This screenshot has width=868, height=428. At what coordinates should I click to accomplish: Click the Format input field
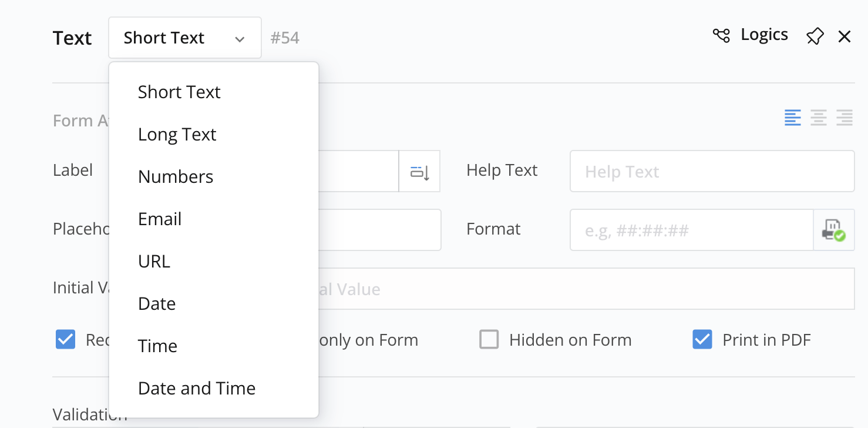(x=691, y=230)
